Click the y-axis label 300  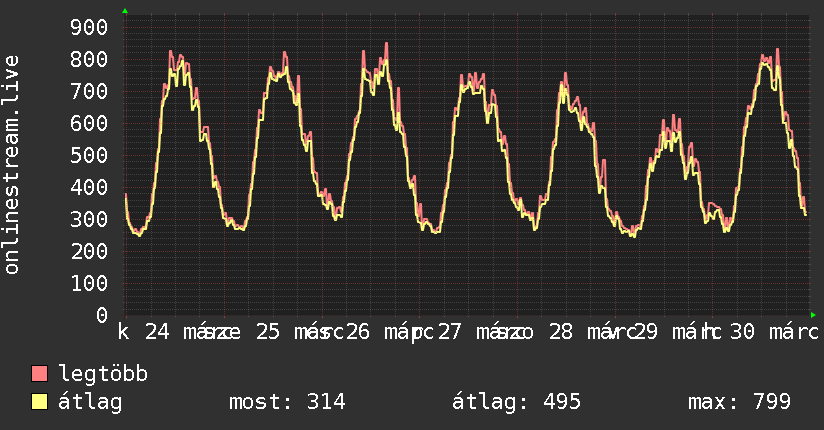click(x=89, y=219)
